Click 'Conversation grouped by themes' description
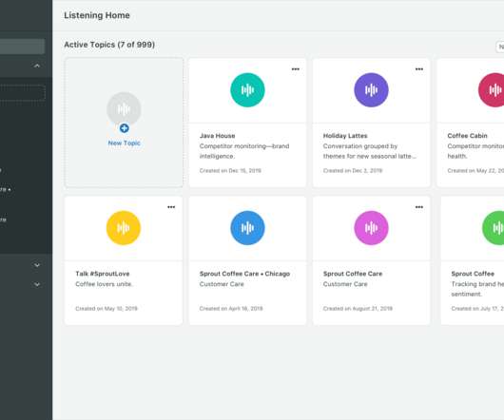The image size is (504, 420). click(x=370, y=151)
